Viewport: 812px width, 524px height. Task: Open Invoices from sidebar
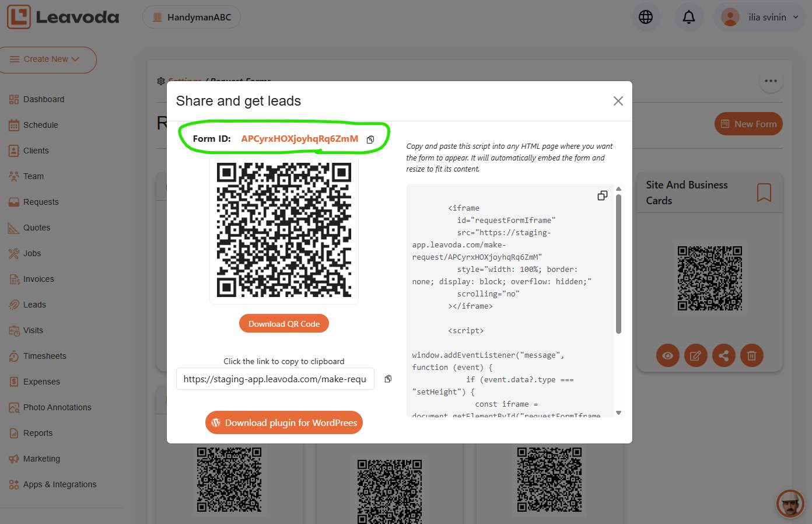pyautogui.click(x=38, y=279)
